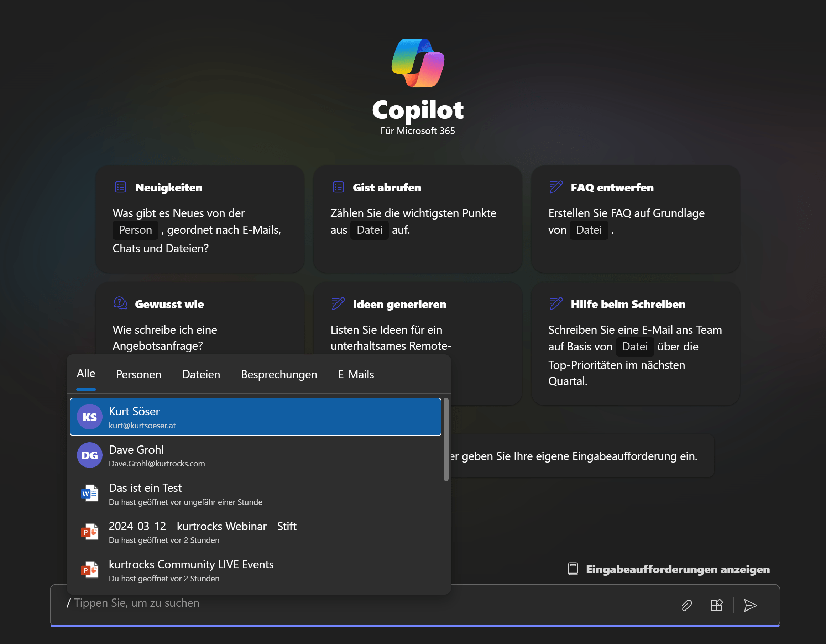Choose kurtrocks Community LIVE Events file
This screenshot has height=644, width=826.
256,570
